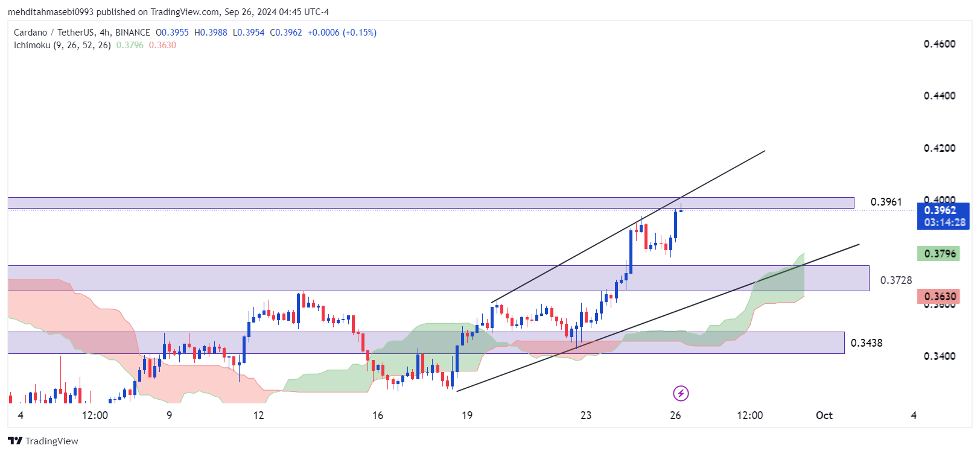Screen dimensions: 980x454
Task: Click the 0.4600 price axis level
Action: click(x=940, y=44)
